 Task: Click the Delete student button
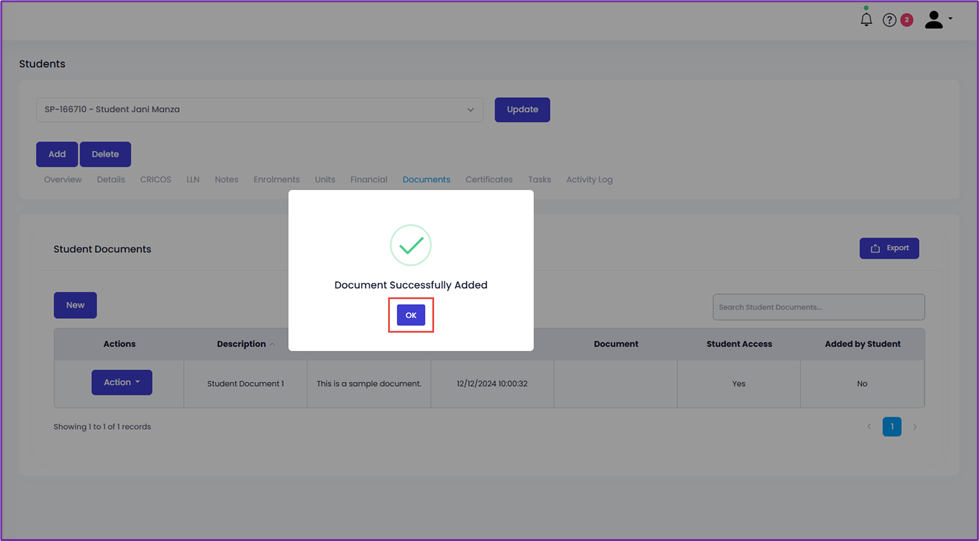(105, 154)
